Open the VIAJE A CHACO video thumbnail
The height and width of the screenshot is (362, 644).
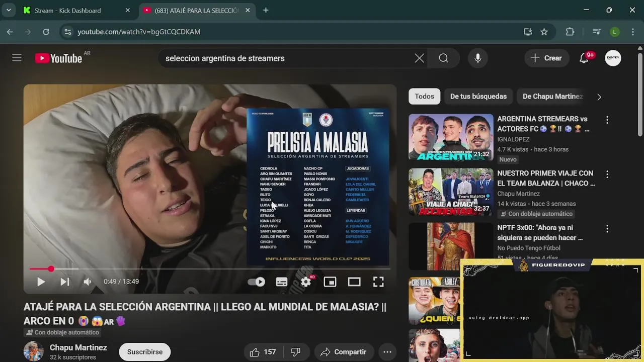[x=451, y=192]
